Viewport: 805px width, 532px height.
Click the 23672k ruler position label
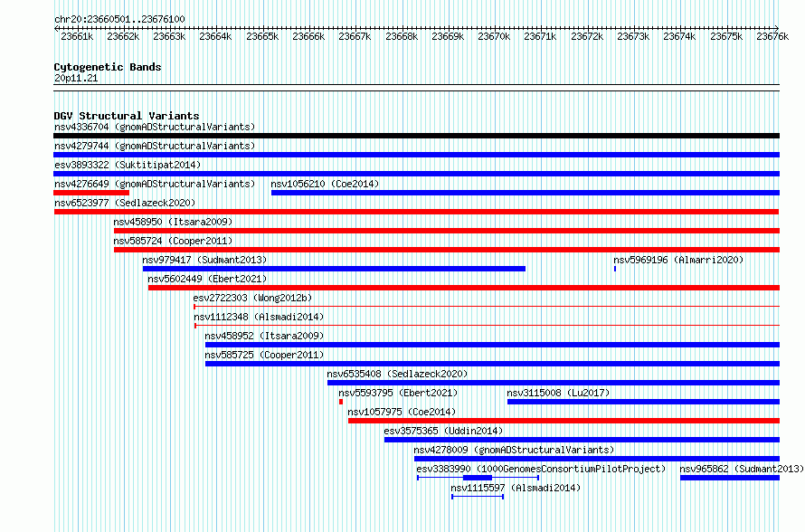587,36
